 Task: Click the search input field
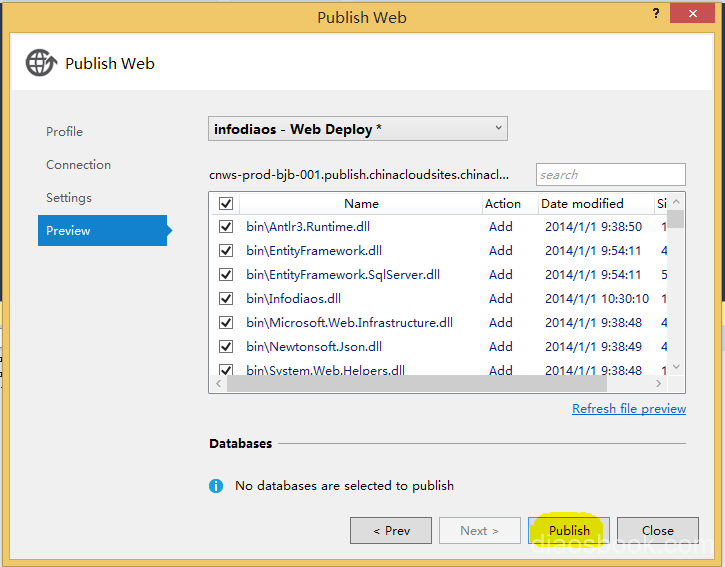coord(610,175)
